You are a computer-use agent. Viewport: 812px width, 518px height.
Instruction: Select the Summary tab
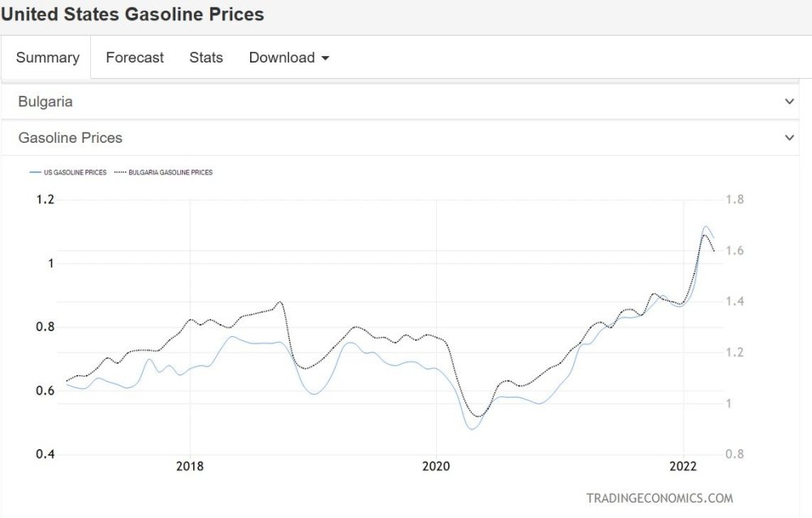[x=46, y=58]
